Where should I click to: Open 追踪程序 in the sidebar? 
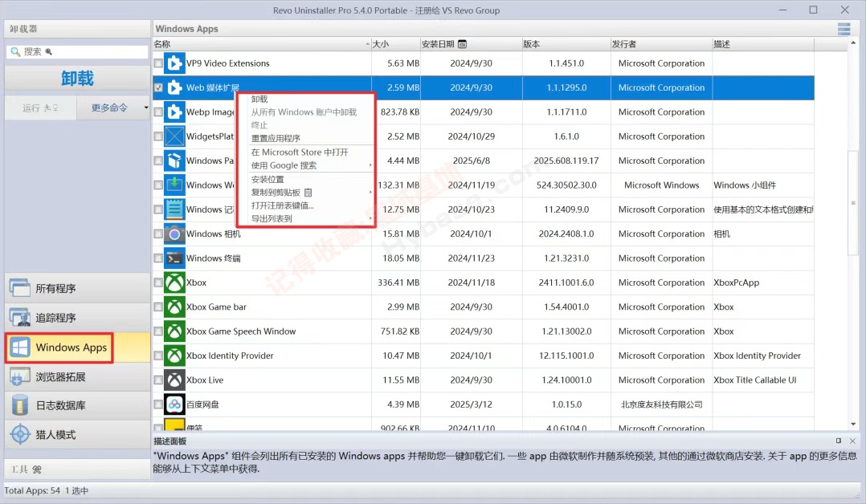coord(77,318)
